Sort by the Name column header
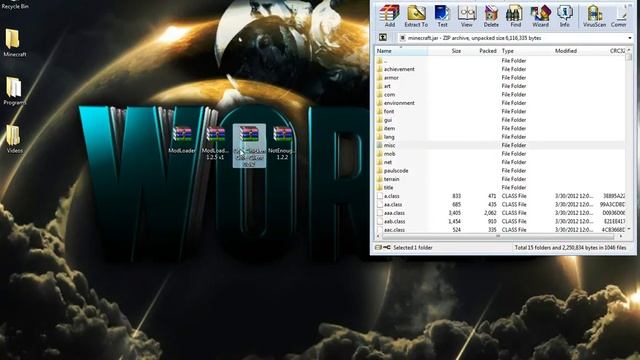Image resolution: width=640 pixels, height=360 pixels. (x=401, y=51)
